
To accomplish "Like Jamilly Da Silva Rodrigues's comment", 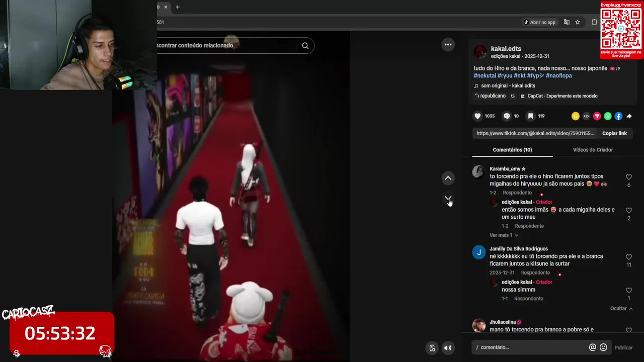I will coord(629,257).
